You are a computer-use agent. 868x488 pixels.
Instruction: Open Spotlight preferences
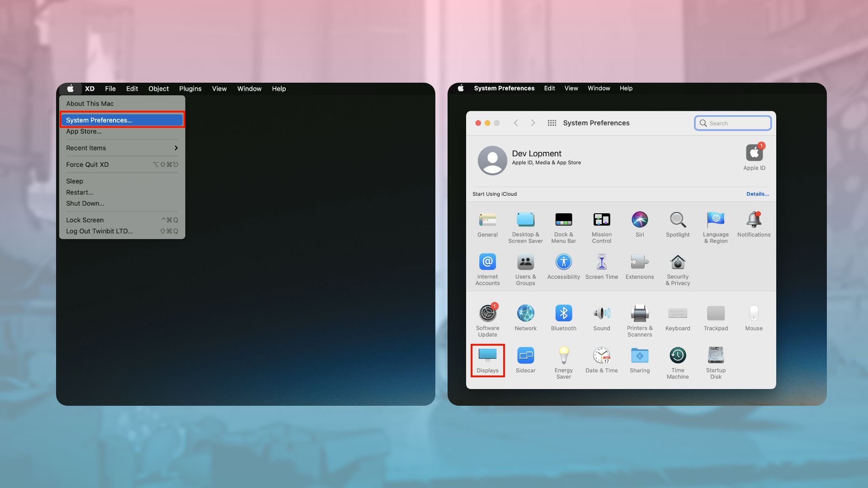click(x=677, y=225)
